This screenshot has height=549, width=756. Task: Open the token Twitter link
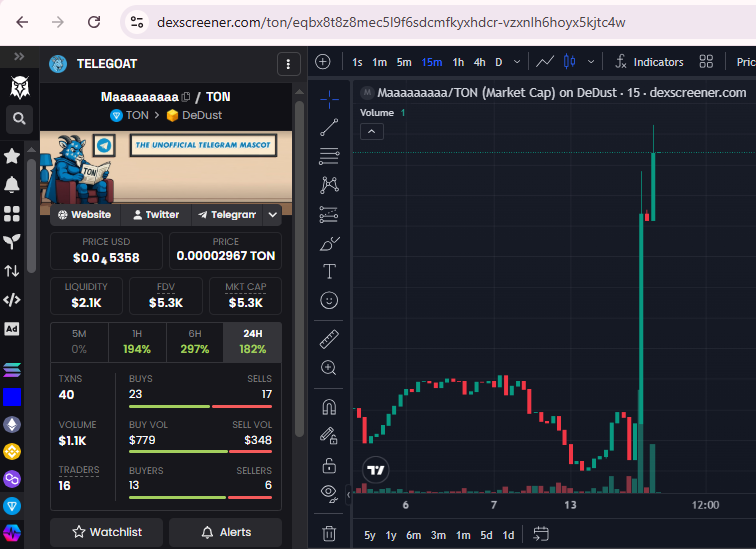coord(156,215)
